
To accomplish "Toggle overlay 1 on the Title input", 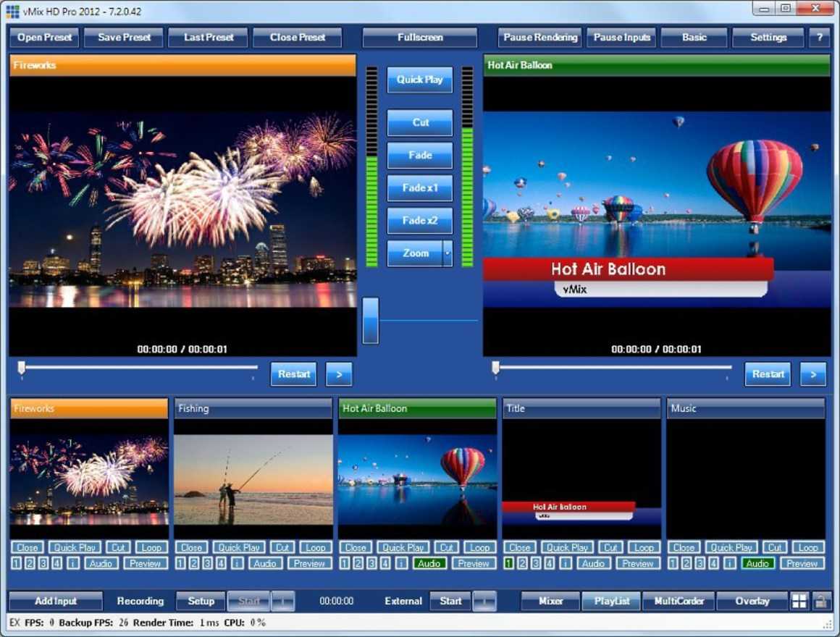I will pyautogui.click(x=508, y=563).
